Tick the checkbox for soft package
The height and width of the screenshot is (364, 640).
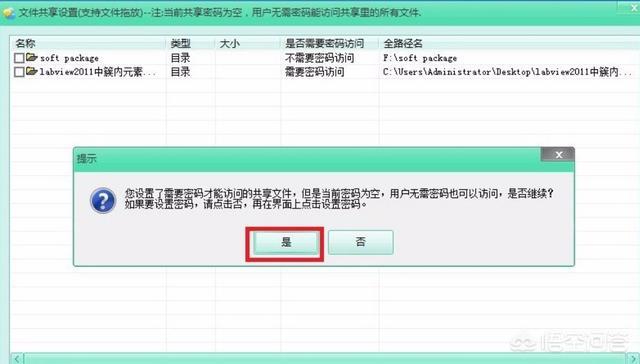point(19,58)
